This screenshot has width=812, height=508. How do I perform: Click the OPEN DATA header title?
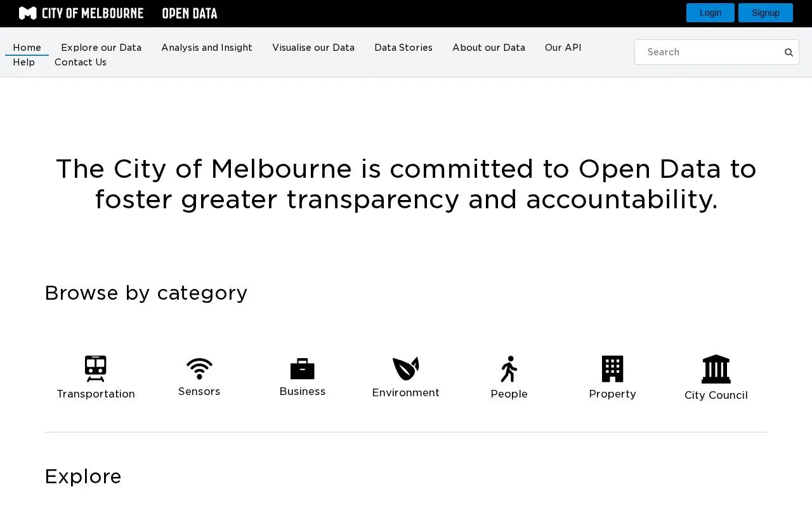pyautogui.click(x=190, y=13)
